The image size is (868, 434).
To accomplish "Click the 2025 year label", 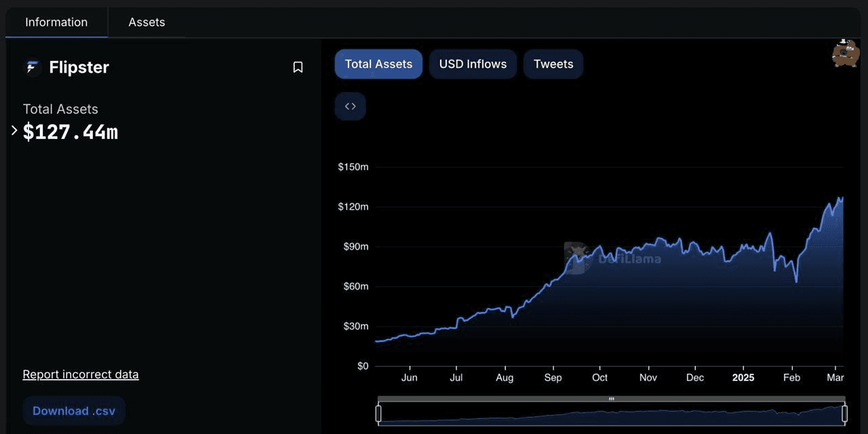I will coord(743,378).
